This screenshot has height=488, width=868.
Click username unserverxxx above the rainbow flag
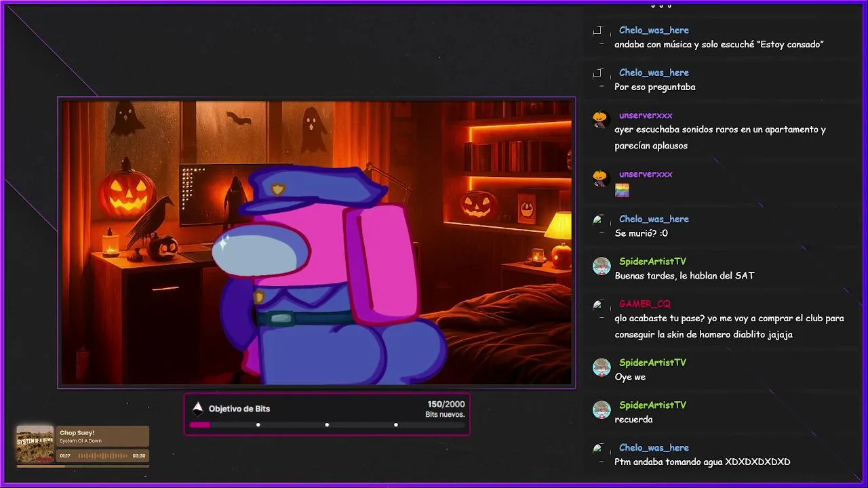click(x=646, y=174)
